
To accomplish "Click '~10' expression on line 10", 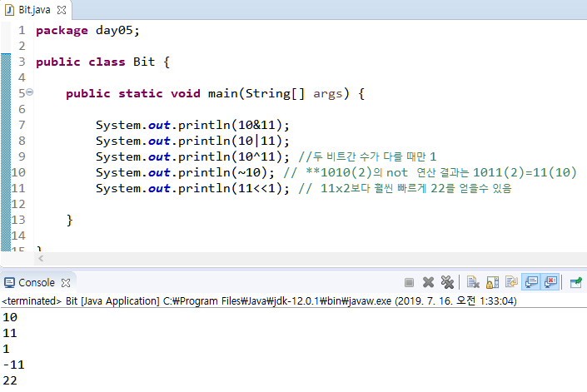I will (249, 172).
